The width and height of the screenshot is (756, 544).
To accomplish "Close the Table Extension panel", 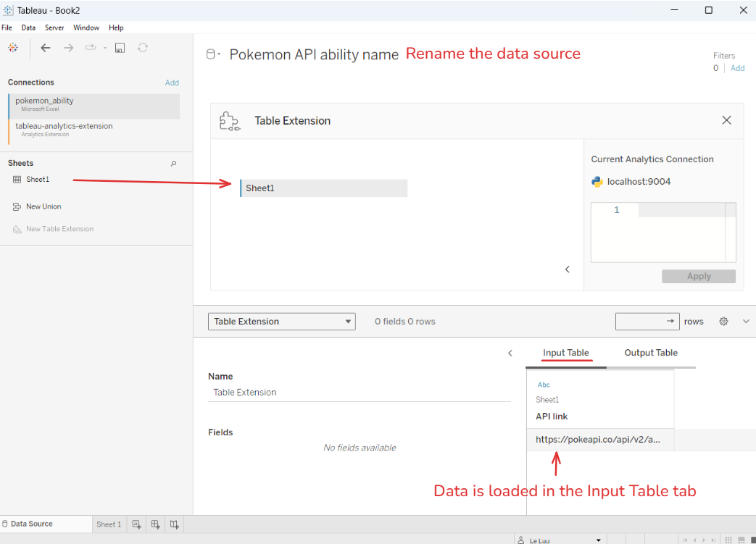I will point(726,120).
